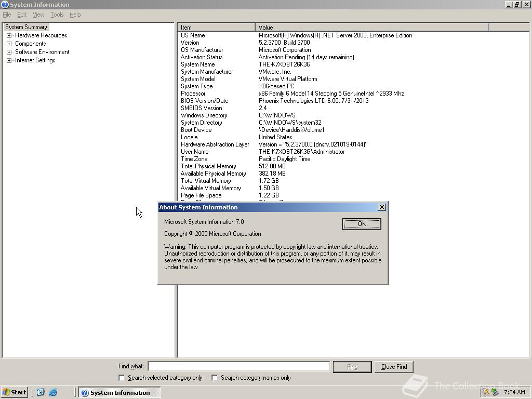The height and width of the screenshot is (399, 532).
Task: Focus the Find what input field
Action: (x=239, y=366)
